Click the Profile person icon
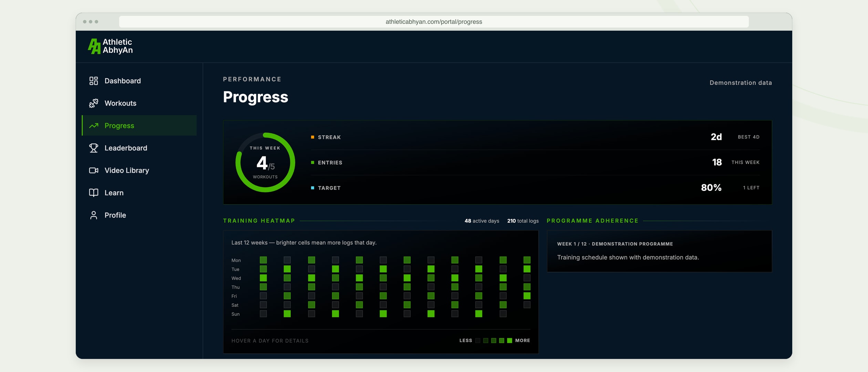 93,215
